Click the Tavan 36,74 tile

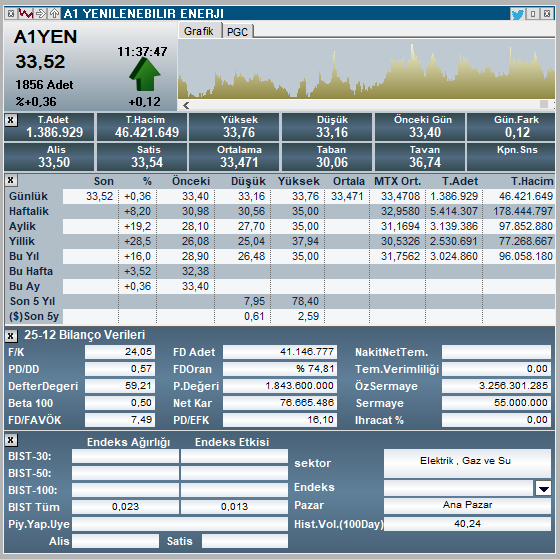[420, 157]
